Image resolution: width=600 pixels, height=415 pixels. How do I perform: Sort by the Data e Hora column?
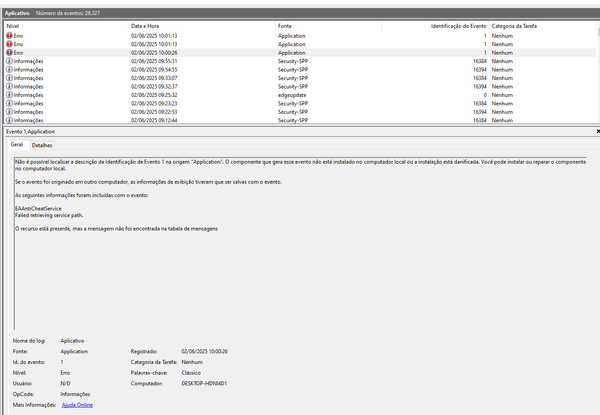[147, 25]
